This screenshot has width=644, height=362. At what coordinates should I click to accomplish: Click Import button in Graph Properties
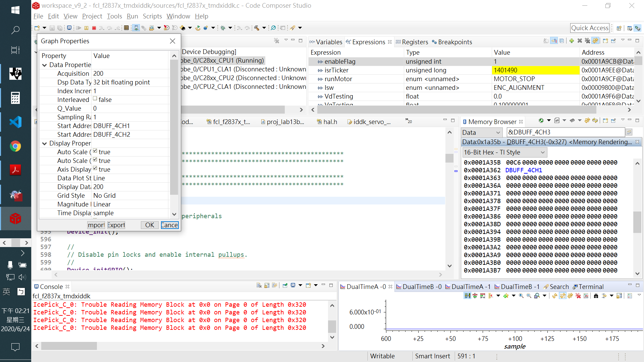[x=96, y=225]
